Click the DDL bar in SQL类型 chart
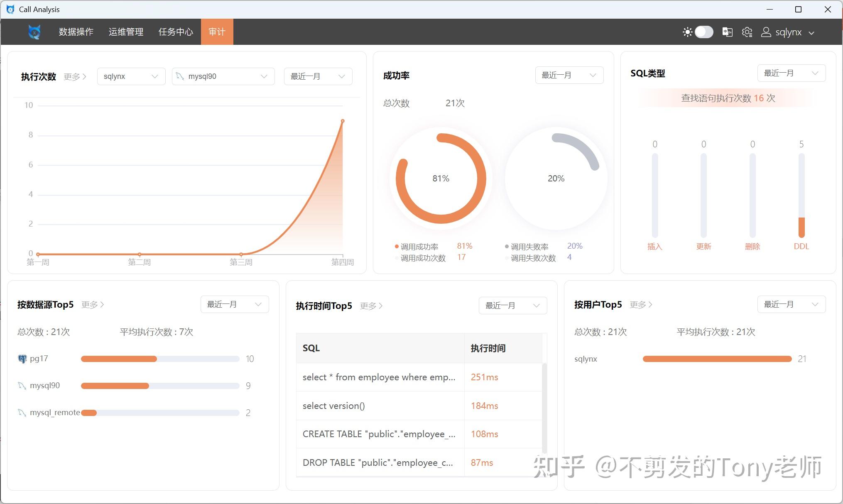This screenshot has height=504, width=843. tap(801, 227)
